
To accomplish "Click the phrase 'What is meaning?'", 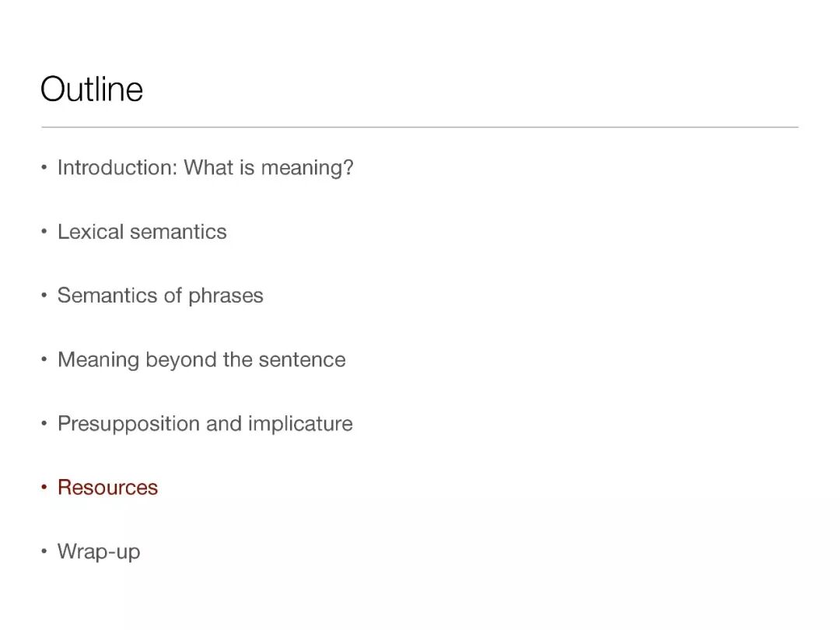I will click(268, 167).
